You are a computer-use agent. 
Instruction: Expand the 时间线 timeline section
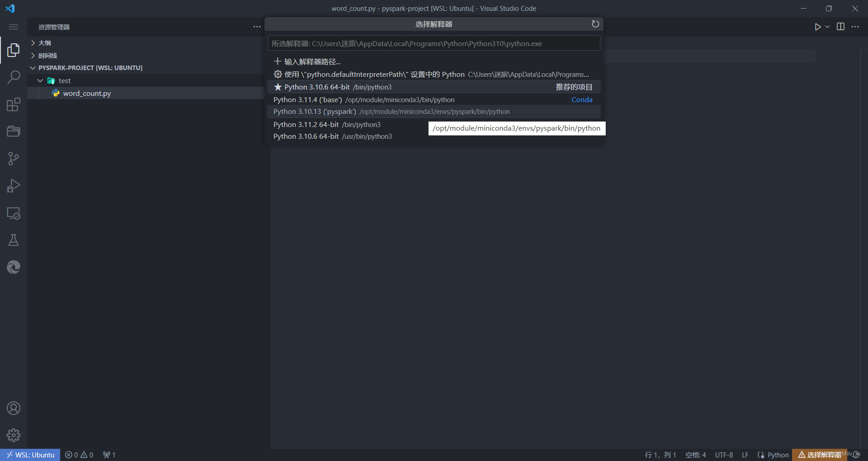33,55
